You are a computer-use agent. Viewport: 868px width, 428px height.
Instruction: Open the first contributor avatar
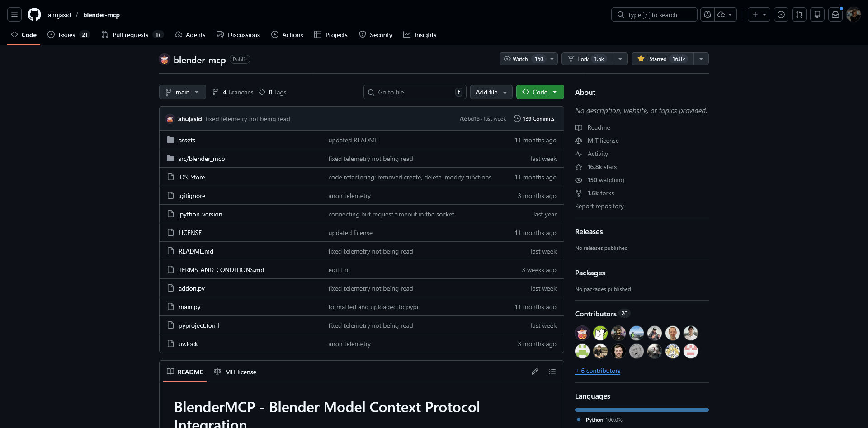point(582,333)
